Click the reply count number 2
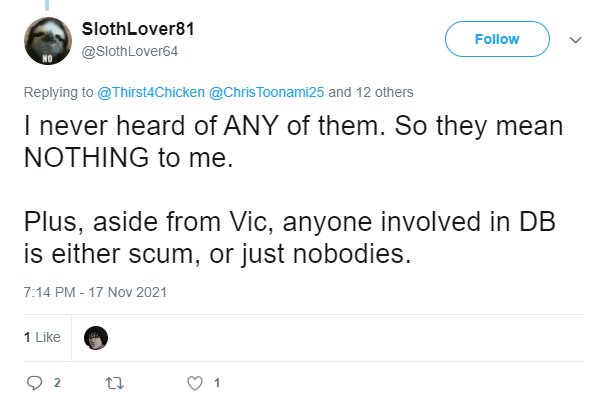Screen dimensions: 609x412 click(57, 383)
